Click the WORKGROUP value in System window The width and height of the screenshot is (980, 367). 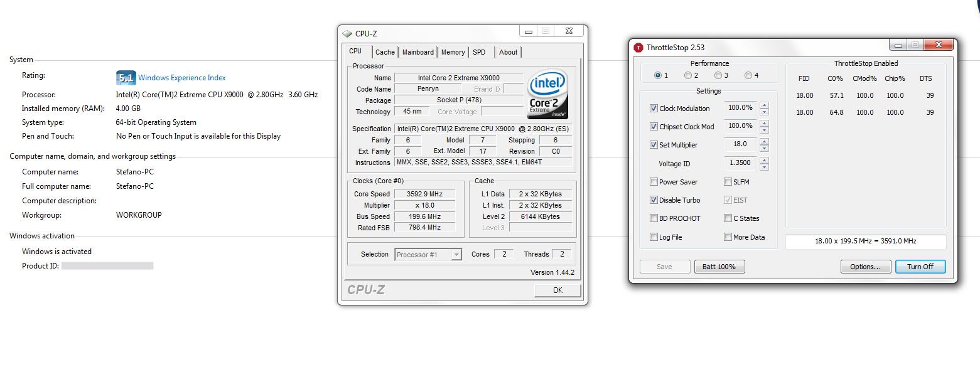pos(139,215)
